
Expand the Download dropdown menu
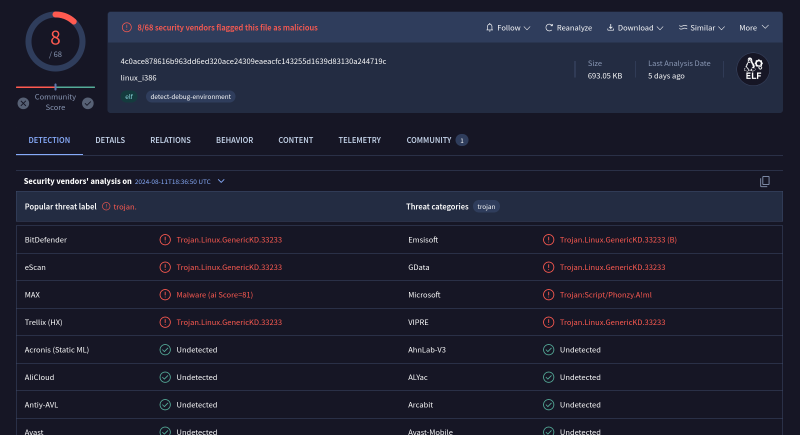pyautogui.click(x=634, y=27)
